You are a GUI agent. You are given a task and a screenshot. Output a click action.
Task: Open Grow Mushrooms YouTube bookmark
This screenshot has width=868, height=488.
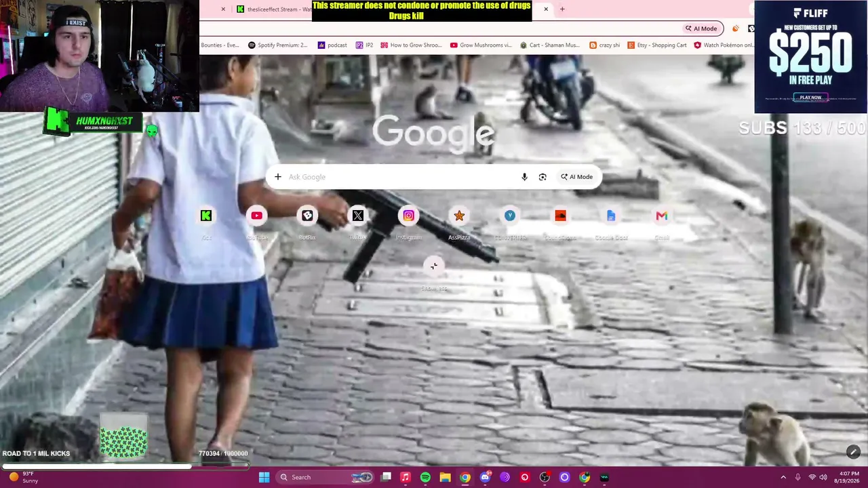click(481, 45)
